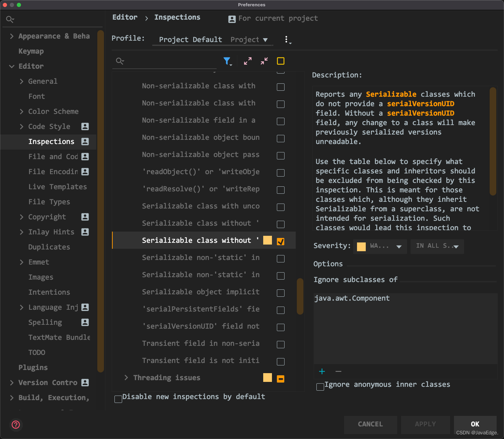Screen dimensions: 504x439
Task: Open the Severity warning dropdown
Action: point(380,246)
